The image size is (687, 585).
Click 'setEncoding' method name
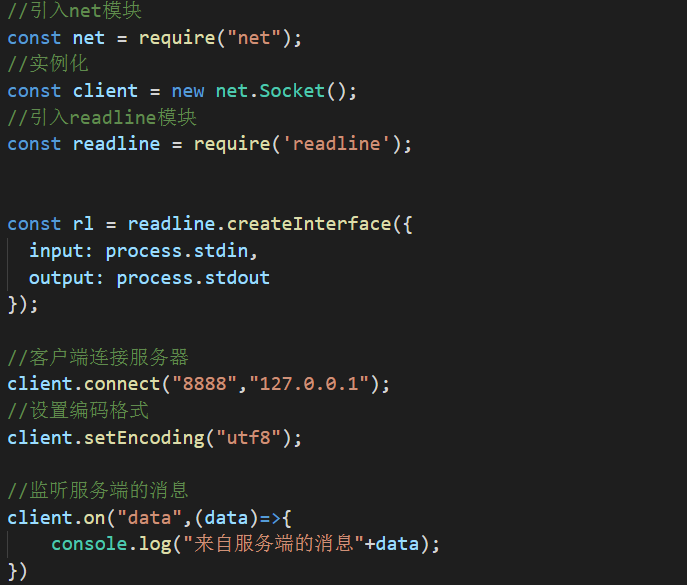click(144, 438)
